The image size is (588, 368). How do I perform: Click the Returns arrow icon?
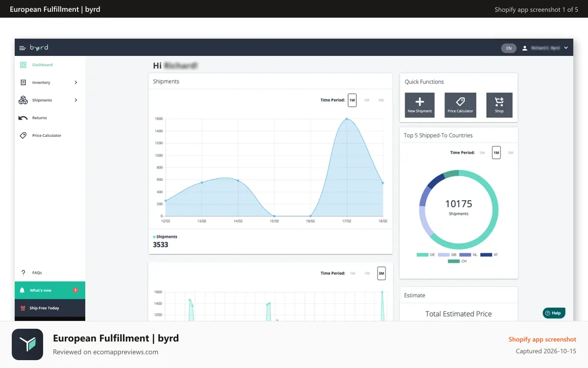(23, 118)
